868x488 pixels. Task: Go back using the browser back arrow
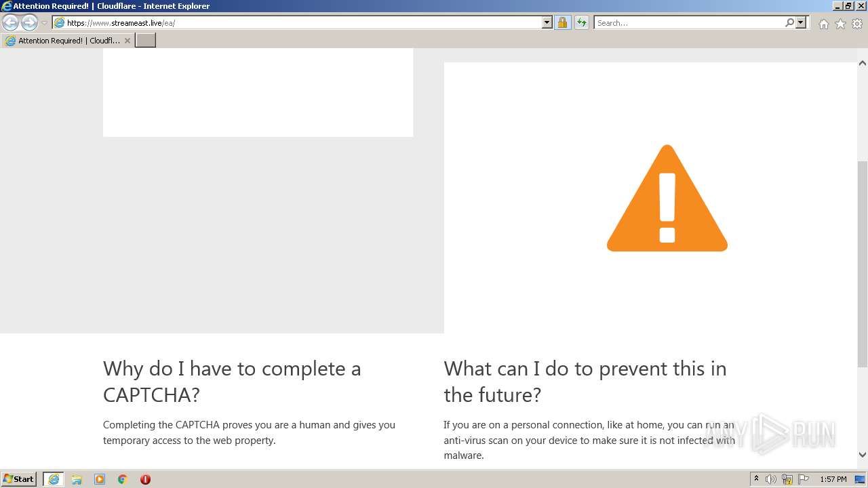tap(10, 22)
